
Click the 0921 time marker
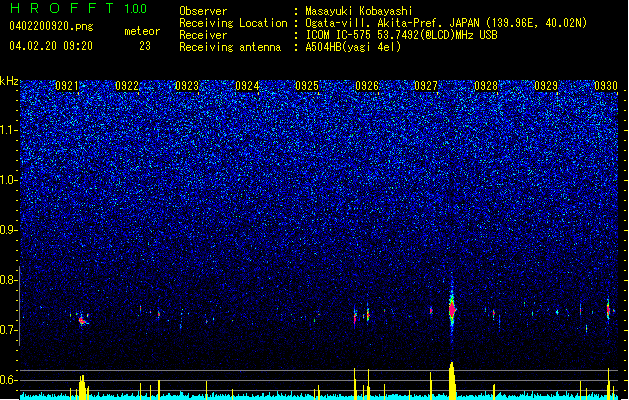[x=67, y=86]
